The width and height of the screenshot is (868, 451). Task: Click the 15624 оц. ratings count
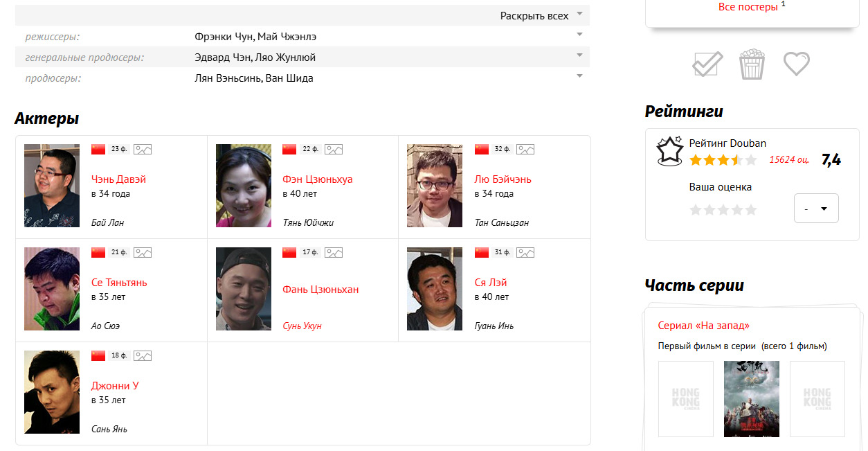(788, 160)
